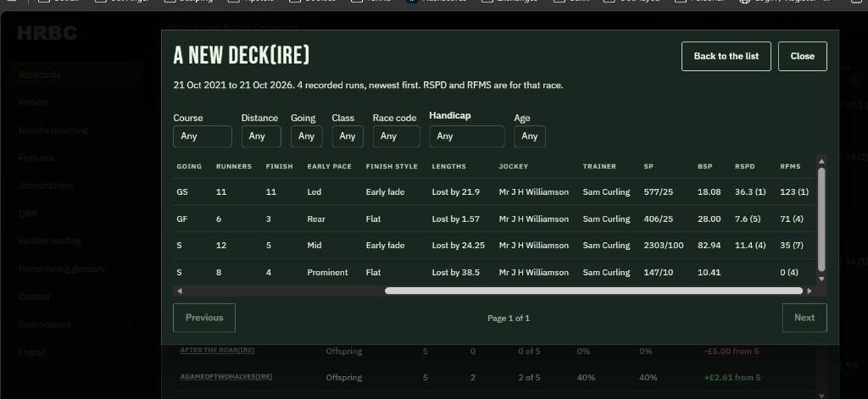Open the AFTER THE ROAR(IRE) link behind dialog

pyautogui.click(x=218, y=351)
